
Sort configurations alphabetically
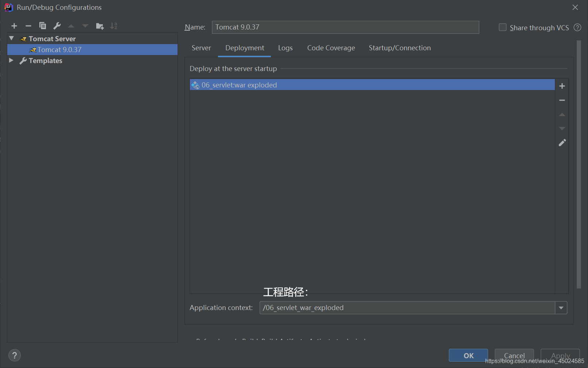click(x=114, y=26)
